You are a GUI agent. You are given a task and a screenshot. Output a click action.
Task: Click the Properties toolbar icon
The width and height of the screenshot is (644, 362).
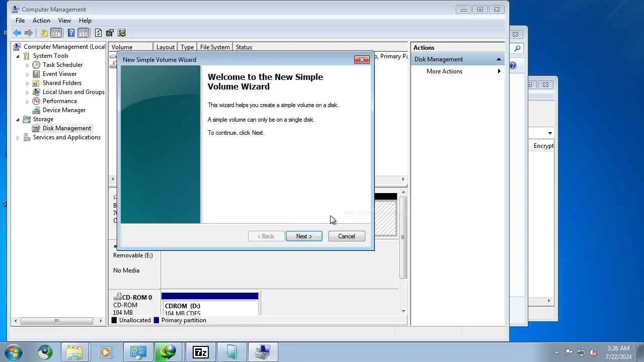coord(110,33)
